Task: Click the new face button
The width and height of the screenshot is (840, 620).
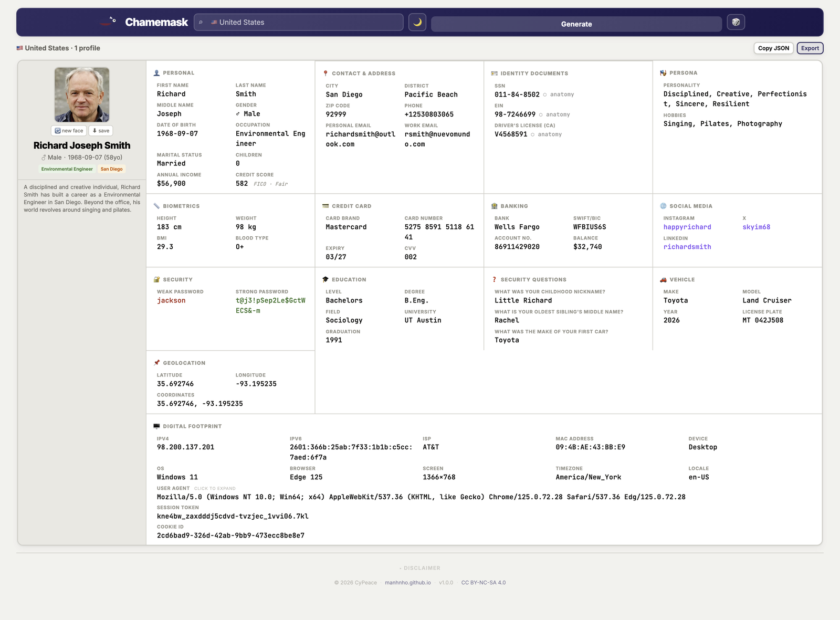Action: tap(69, 131)
